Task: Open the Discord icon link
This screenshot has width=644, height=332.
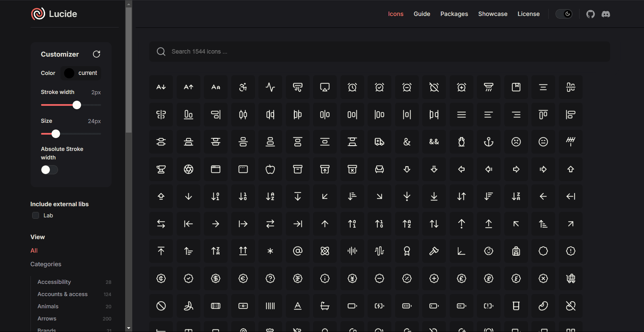Action: click(606, 14)
